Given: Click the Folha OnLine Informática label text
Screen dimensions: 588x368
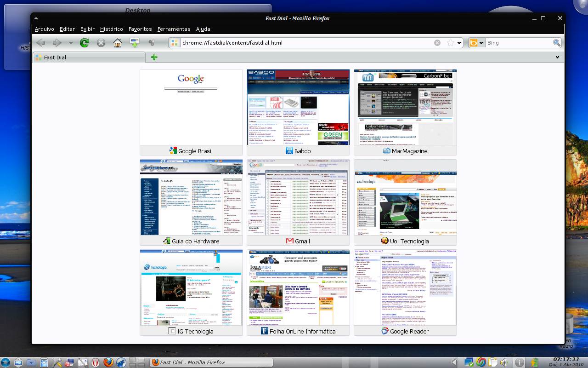Looking at the screenshot, I should (x=302, y=331).
